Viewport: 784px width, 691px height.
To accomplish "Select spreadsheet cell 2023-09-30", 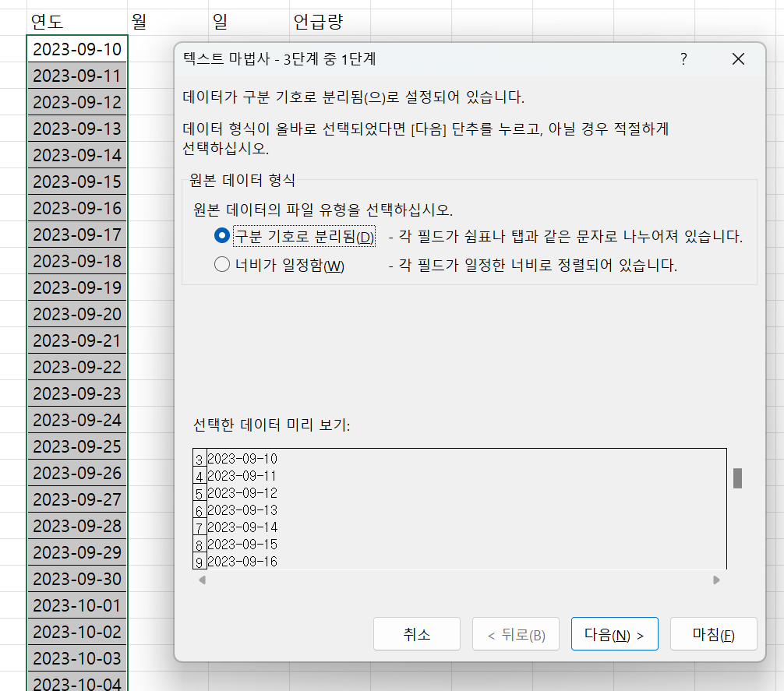I will [77, 579].
